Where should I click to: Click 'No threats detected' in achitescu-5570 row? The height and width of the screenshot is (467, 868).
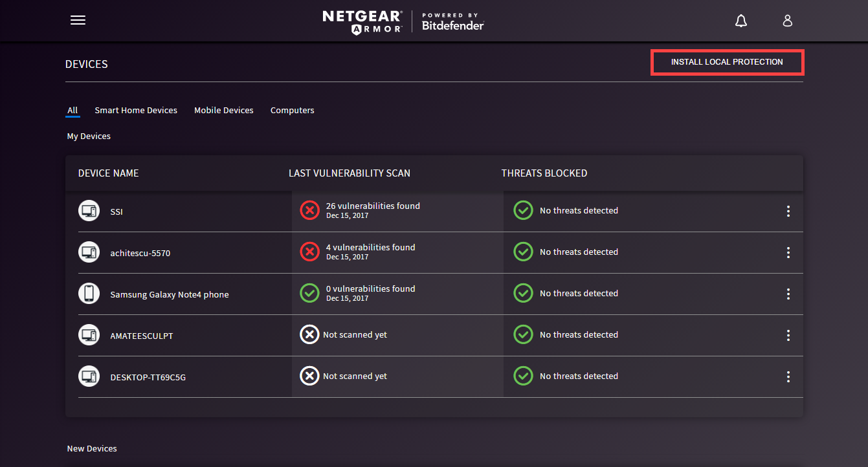pyautogui.click(x=579, y=252)
